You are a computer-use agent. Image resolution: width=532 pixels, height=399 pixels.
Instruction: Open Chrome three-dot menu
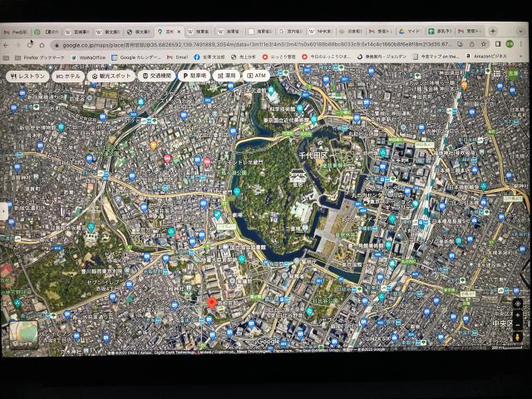pos(521,44)
